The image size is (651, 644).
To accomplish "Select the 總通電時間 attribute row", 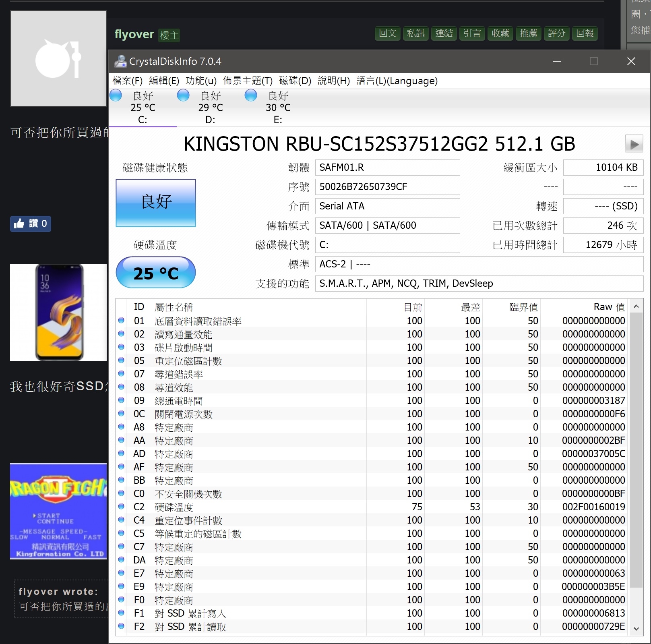I will pyautogui.click(x=372, y=401).
